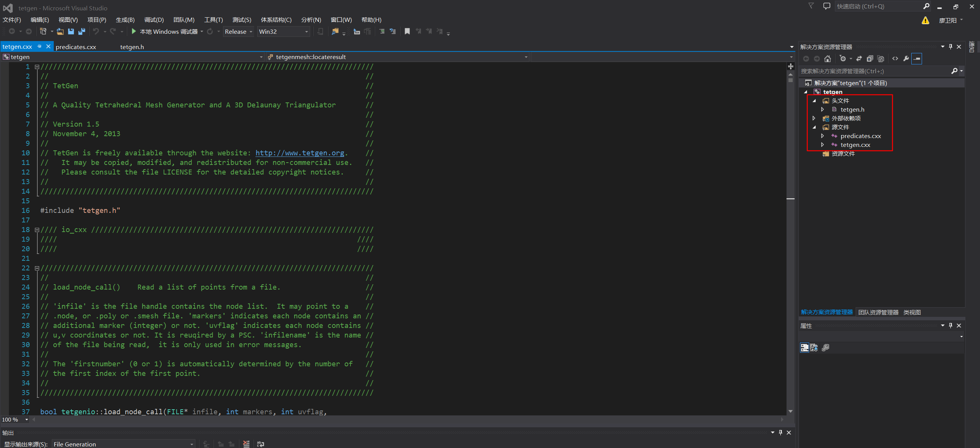The image size is (980, 448).
Task: Select the 资源文件 folder
Action: [843, 153]
